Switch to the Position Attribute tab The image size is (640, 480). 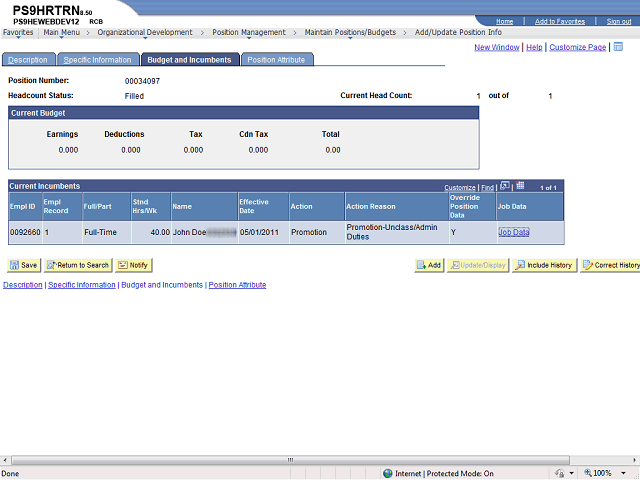click(276, 60)
